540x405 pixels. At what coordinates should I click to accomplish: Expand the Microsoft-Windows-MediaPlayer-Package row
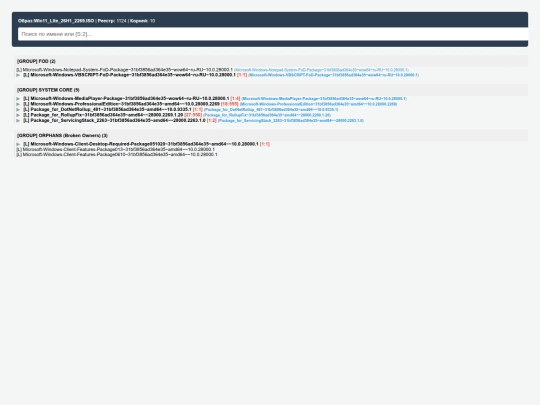pos(18,99)
